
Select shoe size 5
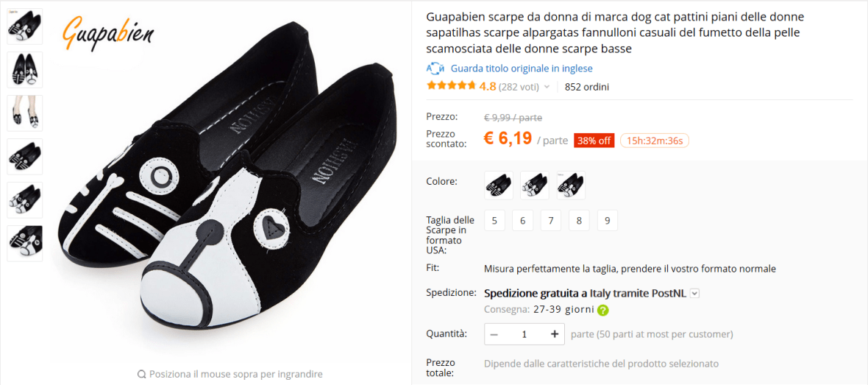494,220
